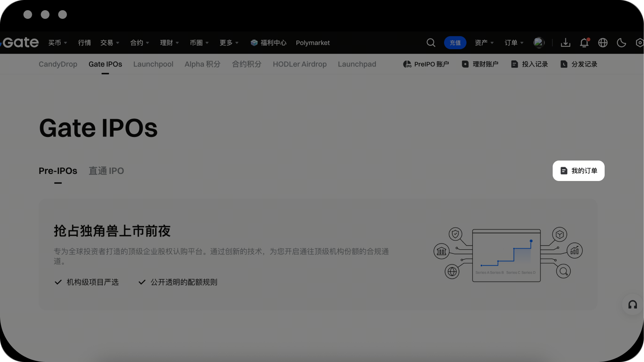Screen dimensions: 644x362
Task: Click the 分发记录 icon
Action: (x=564, y=64)
